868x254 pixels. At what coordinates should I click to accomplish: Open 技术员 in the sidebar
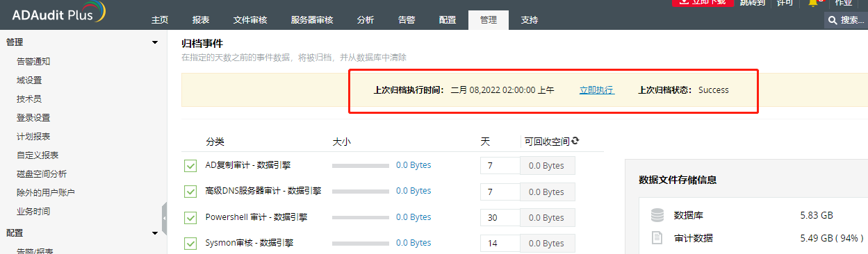click(29, 99)
